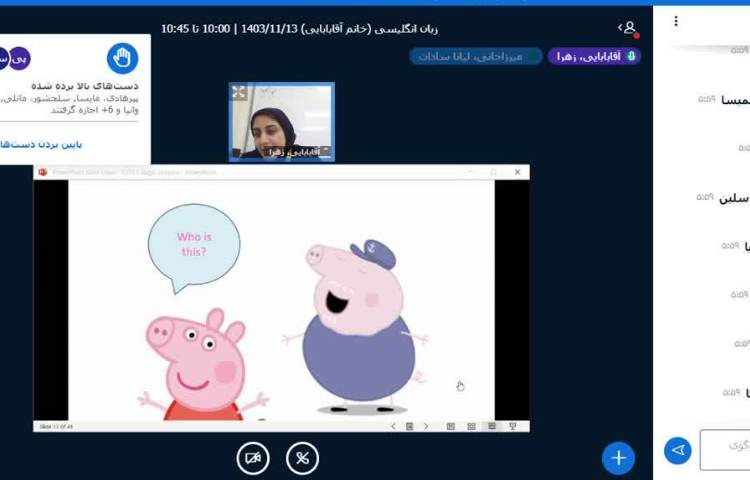
Task: Click the chat message input field
Action: point(726,450)
